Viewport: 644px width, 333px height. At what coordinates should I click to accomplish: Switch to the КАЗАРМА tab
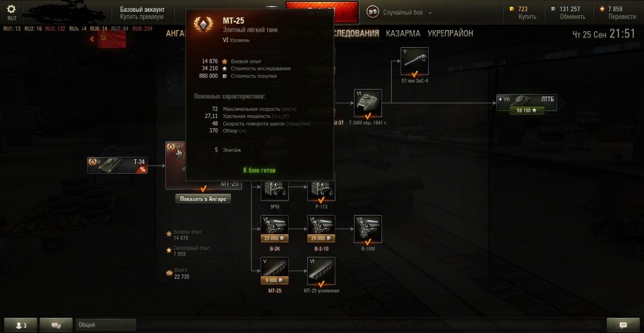click(403, 33)
